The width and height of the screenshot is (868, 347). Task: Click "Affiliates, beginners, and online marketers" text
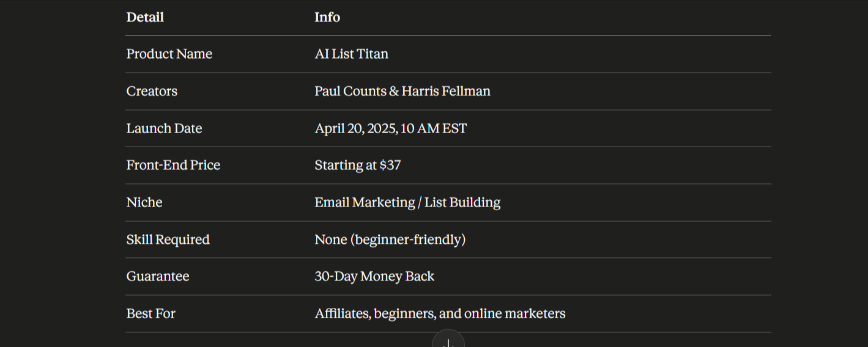pyautogui.click(x=440, y=313)
